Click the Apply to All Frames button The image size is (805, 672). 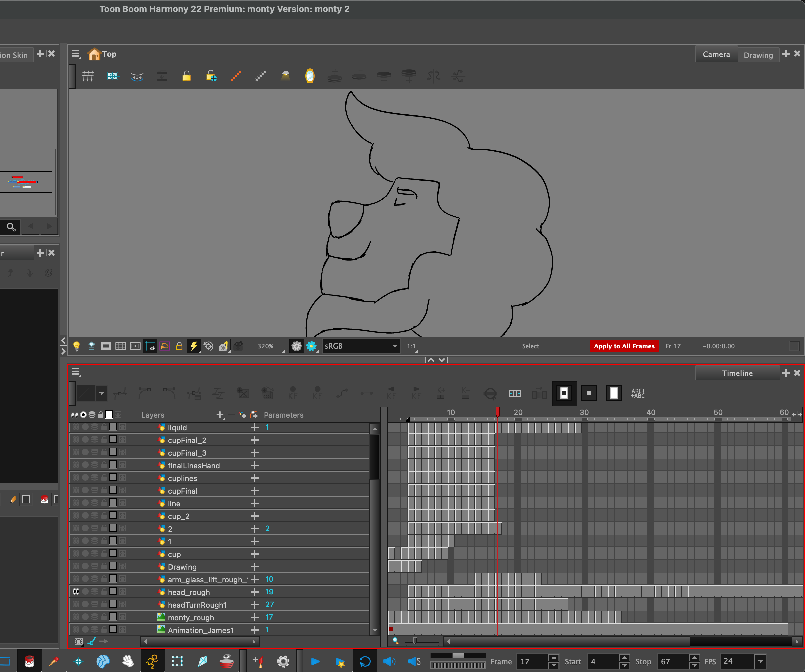[x=624, y=346]
